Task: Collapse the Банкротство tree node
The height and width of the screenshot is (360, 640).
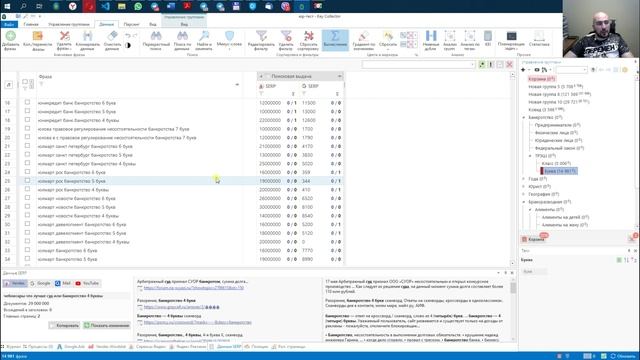Action: [x=524, y=118]
